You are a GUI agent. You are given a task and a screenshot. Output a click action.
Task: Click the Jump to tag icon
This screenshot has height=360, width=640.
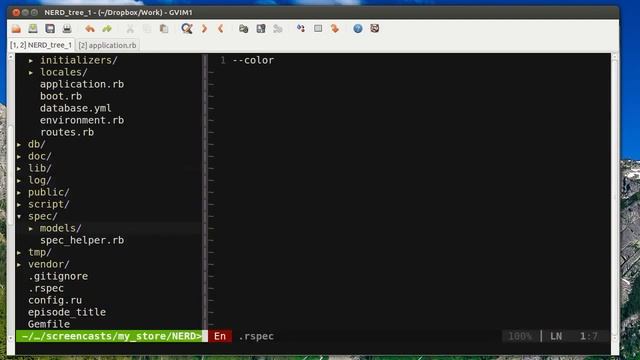coord(335,29)
